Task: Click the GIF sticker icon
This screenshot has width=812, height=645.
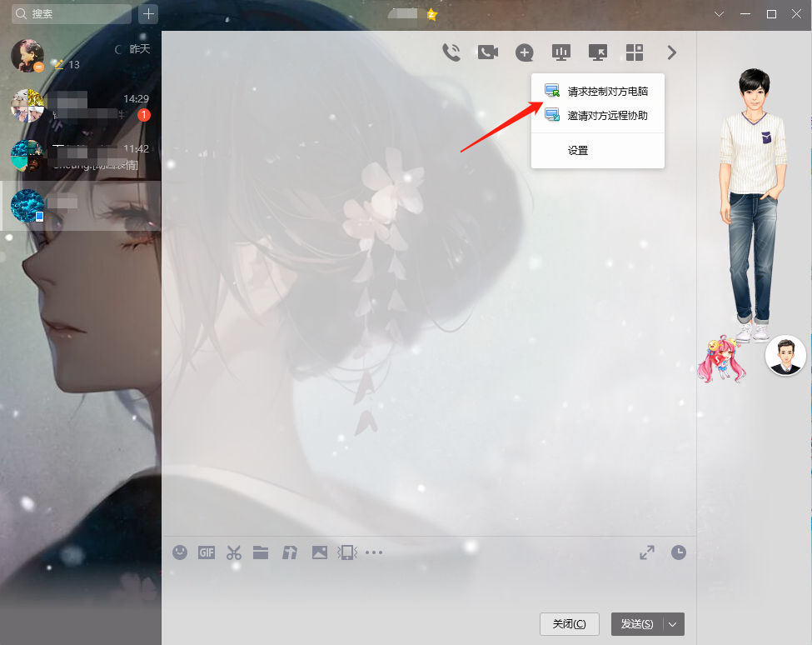Action: coord(207,552)
